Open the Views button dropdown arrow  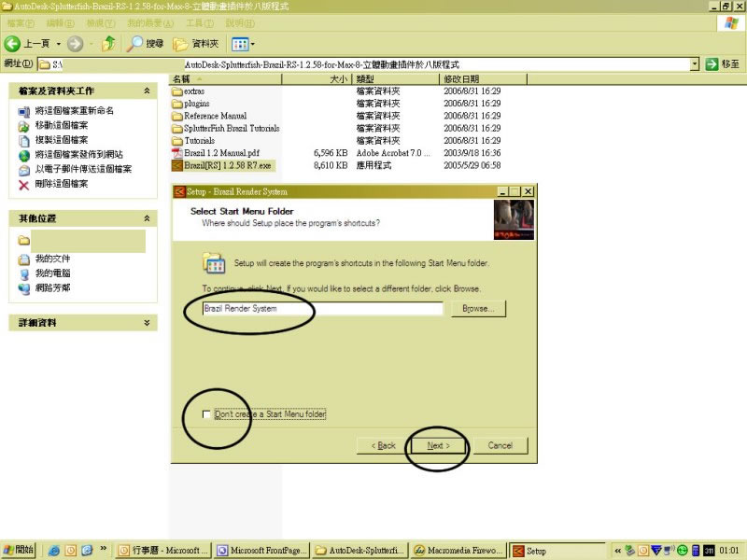252,44
